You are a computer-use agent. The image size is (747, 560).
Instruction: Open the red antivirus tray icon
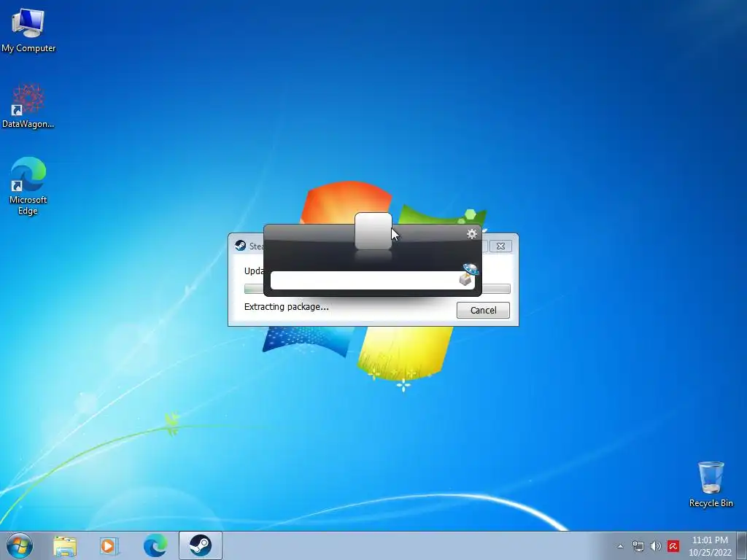click(x=673, y=546)
